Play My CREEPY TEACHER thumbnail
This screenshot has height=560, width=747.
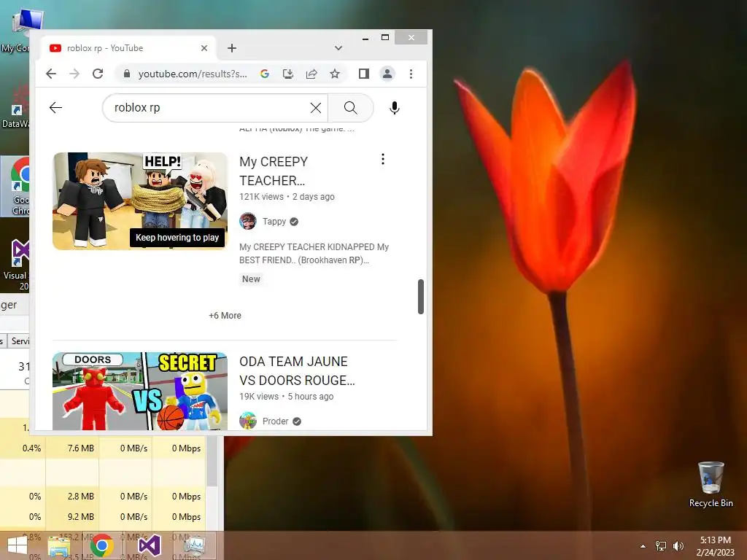(140, 201)
